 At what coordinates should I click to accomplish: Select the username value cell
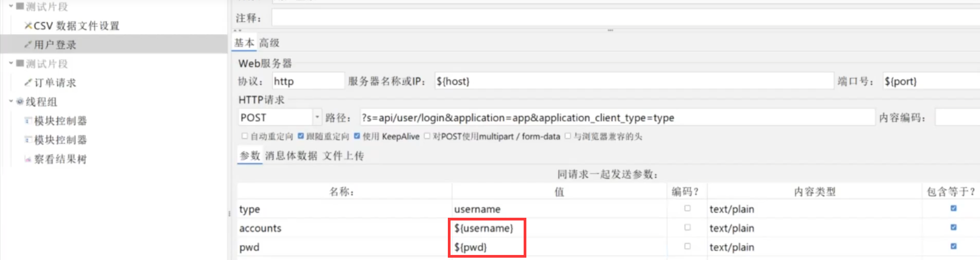(559, 209)
